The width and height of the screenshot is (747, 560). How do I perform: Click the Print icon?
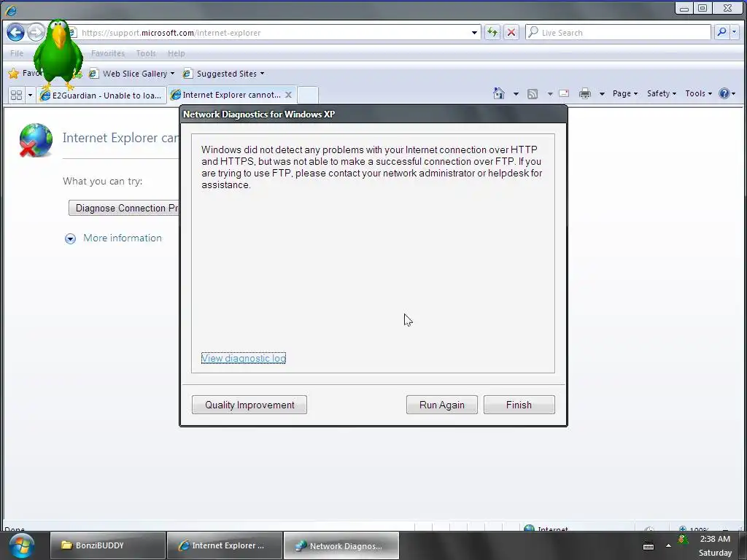[585, 93]
